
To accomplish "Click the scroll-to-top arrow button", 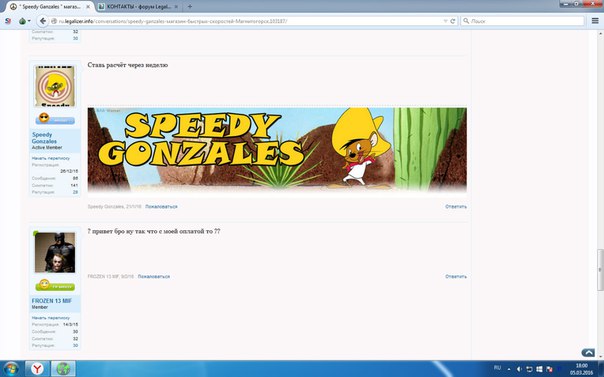I will [x=588, y=352].
